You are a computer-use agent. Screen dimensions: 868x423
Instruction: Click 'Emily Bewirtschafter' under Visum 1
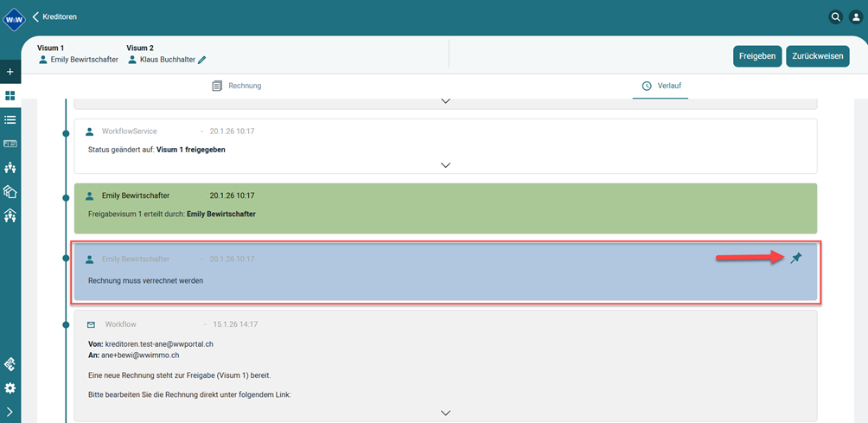pos(84,60)
